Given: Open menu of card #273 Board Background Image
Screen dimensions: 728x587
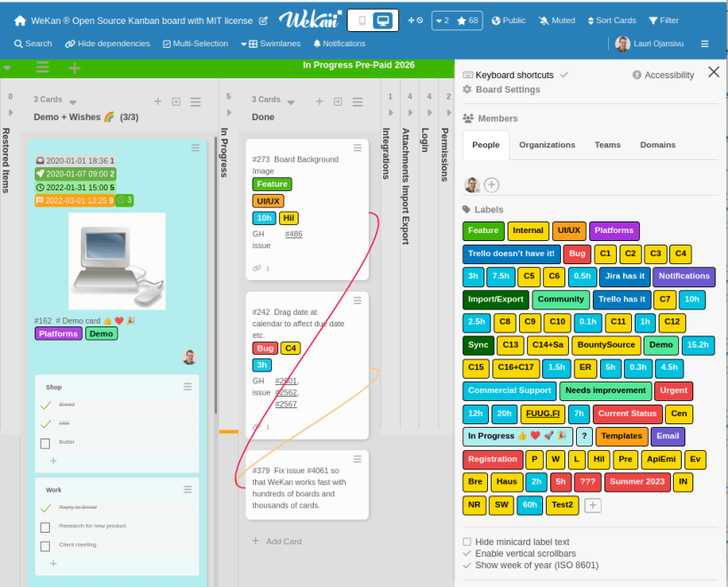Looking at the screenshot, I should coord(357,148).
